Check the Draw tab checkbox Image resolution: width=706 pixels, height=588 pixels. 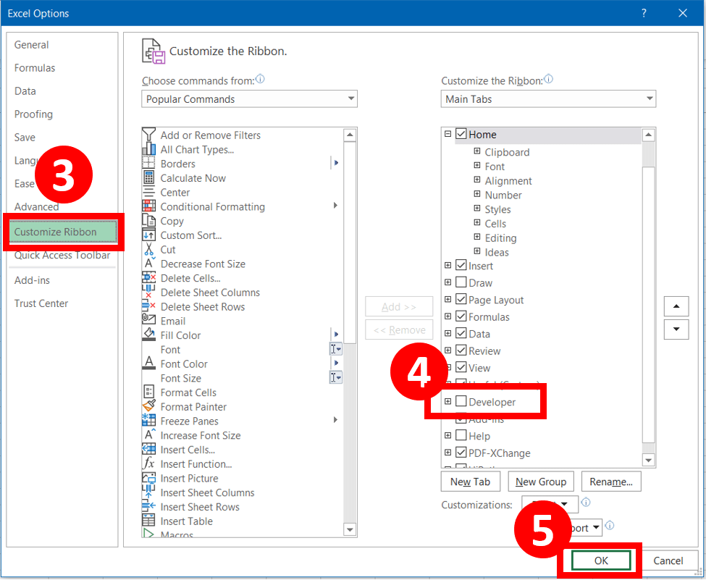[x=461, y=283]
